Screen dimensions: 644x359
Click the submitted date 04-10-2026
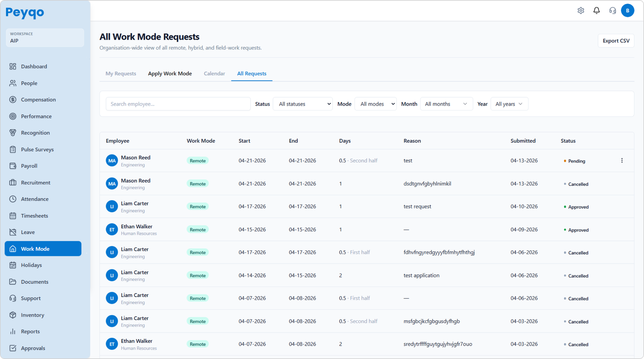[524, 206]
